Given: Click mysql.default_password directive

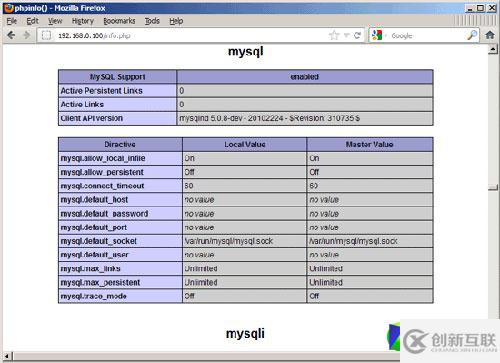Looking at the screenshot, I should click(104, 214).
